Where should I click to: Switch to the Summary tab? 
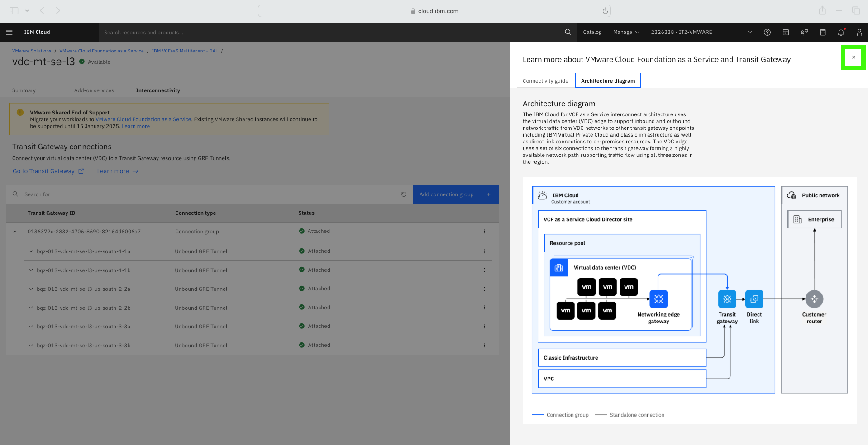(x=24, y=90)
